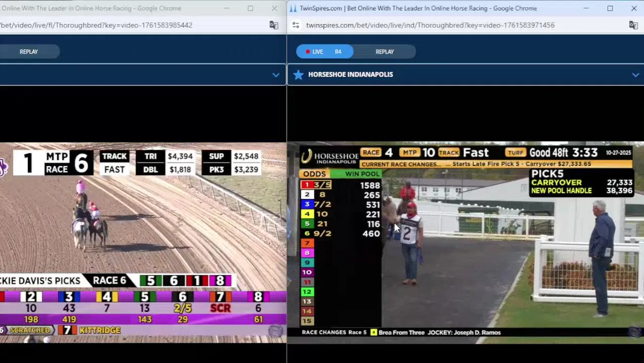Click the Horseshoe Indianapolis live video feed
This screenshot has height=363, width=644.
tap(465, 243)
